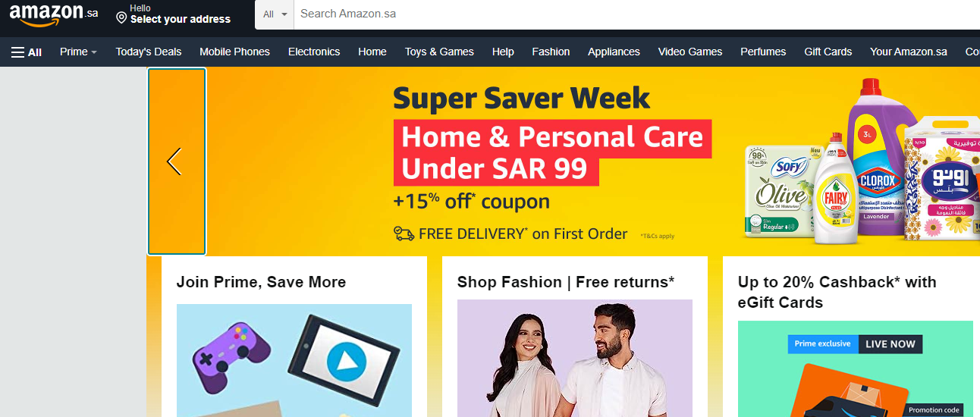This screenshot has height=417, width=980.
Task: Click the Amazon.sa logo
Action: (x=53, y=14)
